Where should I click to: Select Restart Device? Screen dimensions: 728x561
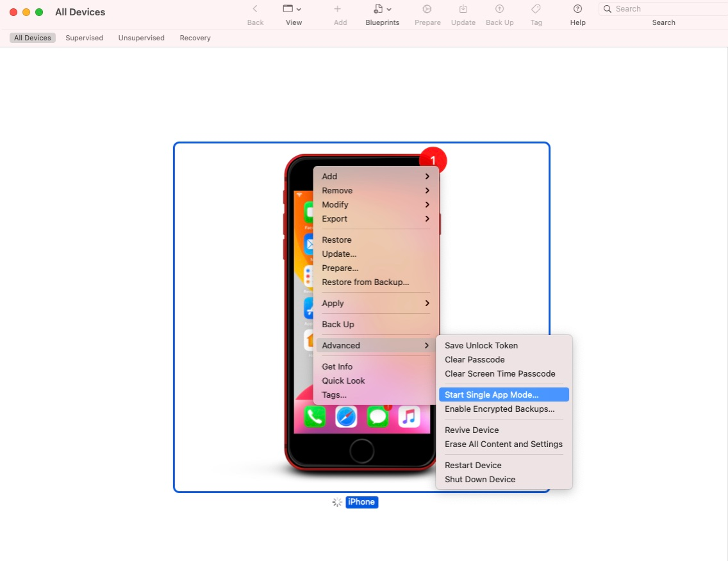tap(504, 466)
